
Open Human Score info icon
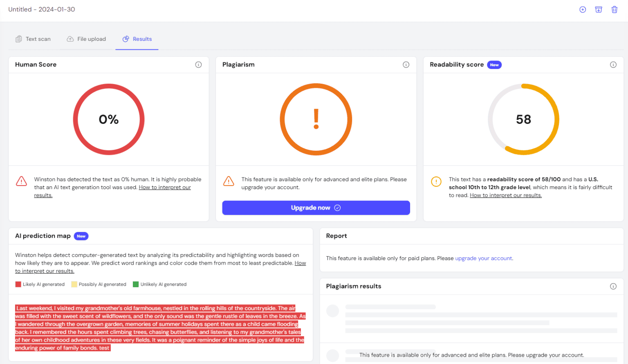(x=198, y=65)
